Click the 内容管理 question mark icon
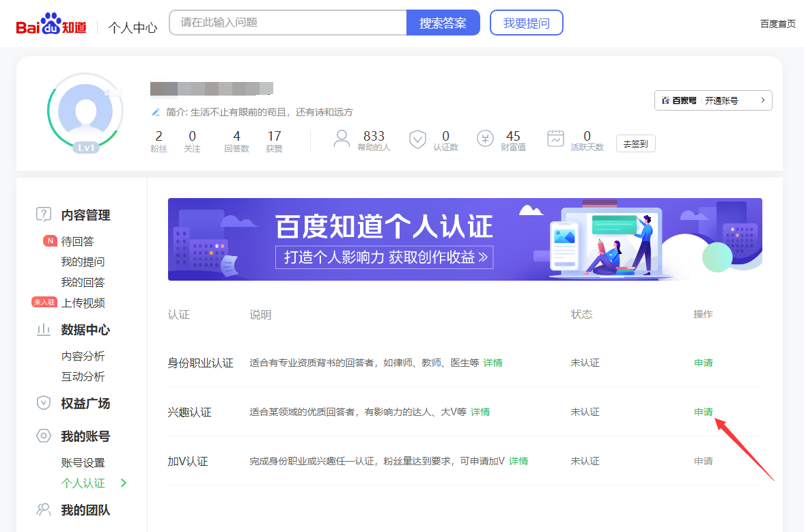804x532 pixels. click(x=44, y=214)
